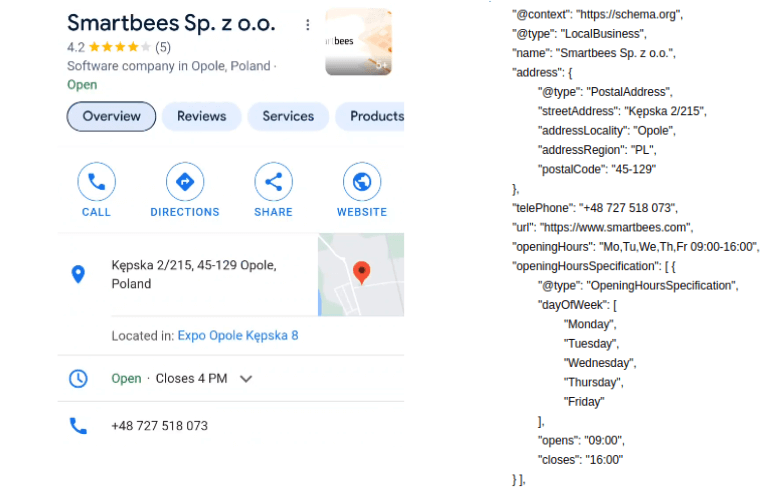Switch to the Reviews tab
The image size is (777, 497).
click(202, 116)
